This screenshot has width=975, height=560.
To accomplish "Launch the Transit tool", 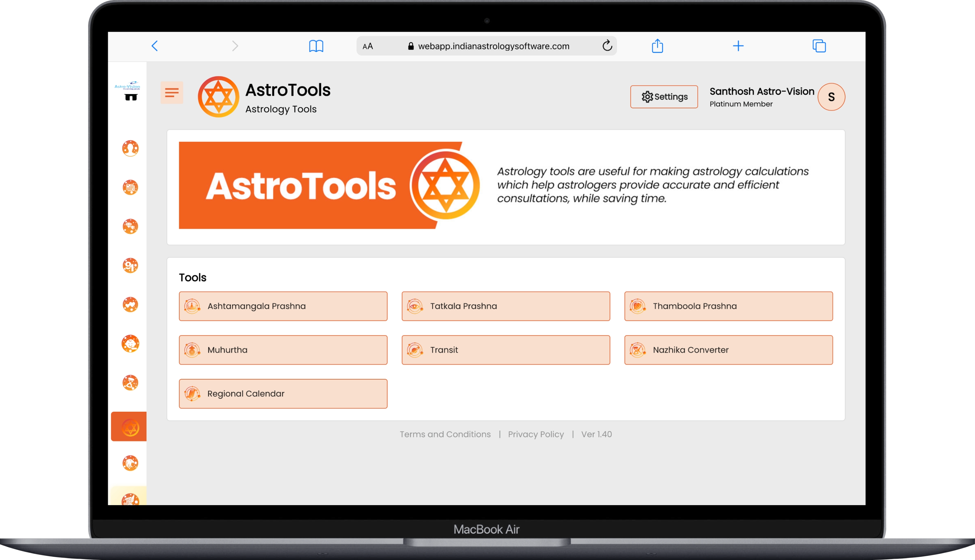I will [506, 350].
